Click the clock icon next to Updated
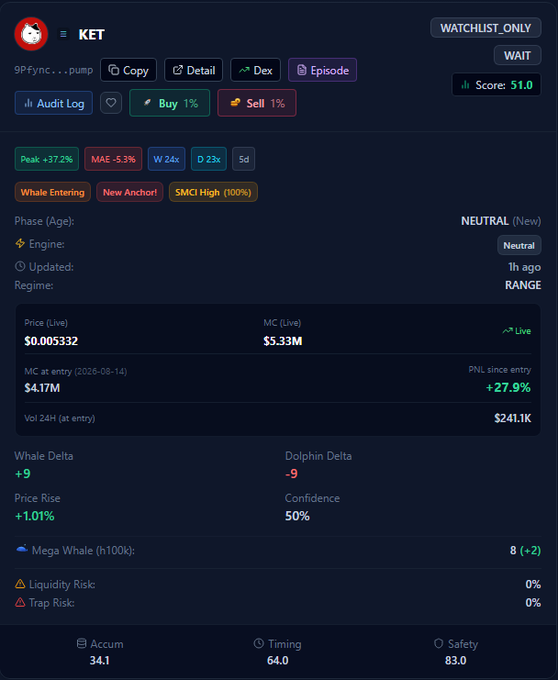Viewport: 558px width, 680px height. tap(20, 266)
